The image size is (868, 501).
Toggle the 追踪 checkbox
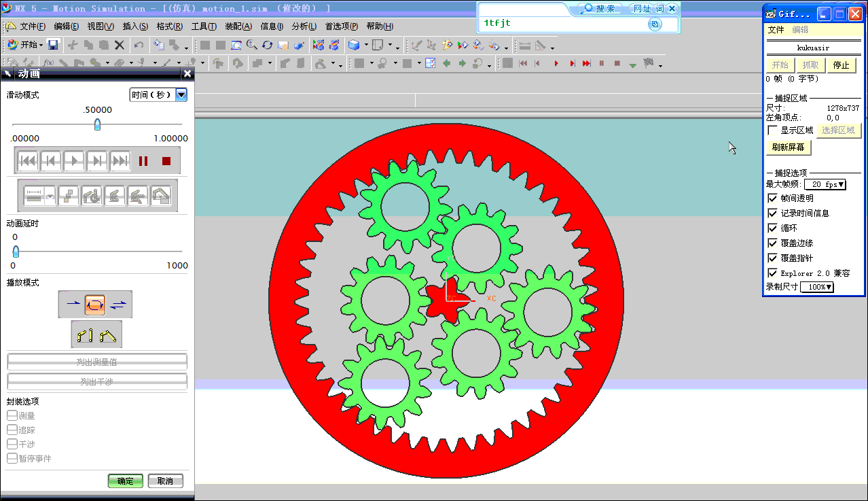coord(12,430)
